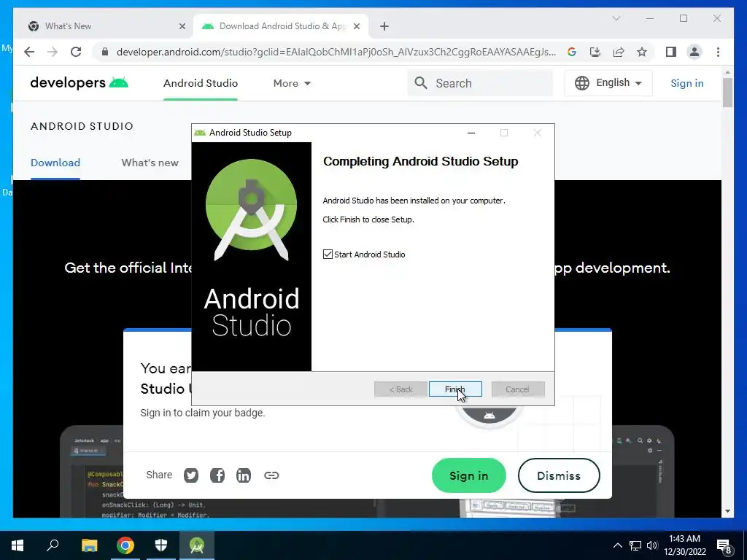Click the browser address bar URL
The image size is (747, 560).
[336, 52]
